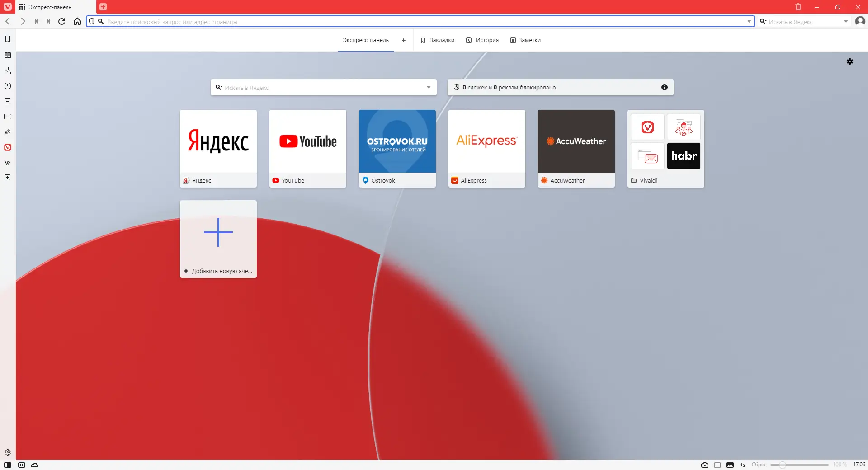Screen dimensions: 868x470
Task: Click the clock in status bar
Action: point(859,465)
